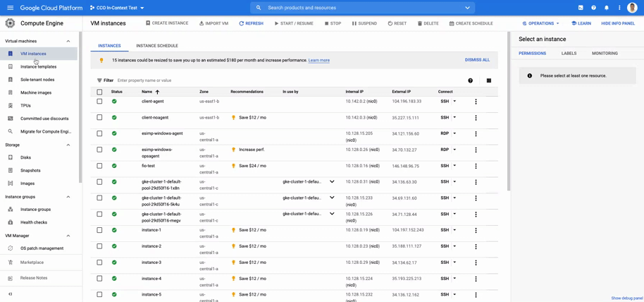Click the Release Notes icon
The image size is (644, 302).
11,278
